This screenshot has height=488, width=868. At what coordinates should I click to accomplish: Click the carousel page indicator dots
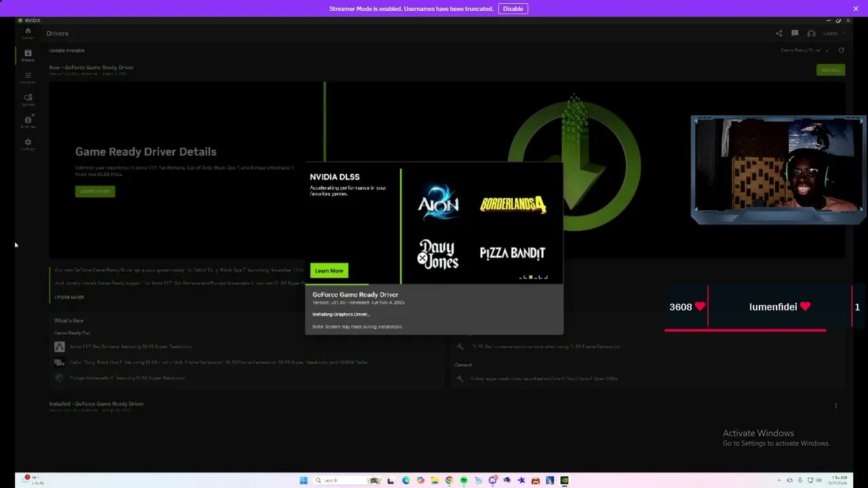533,277
